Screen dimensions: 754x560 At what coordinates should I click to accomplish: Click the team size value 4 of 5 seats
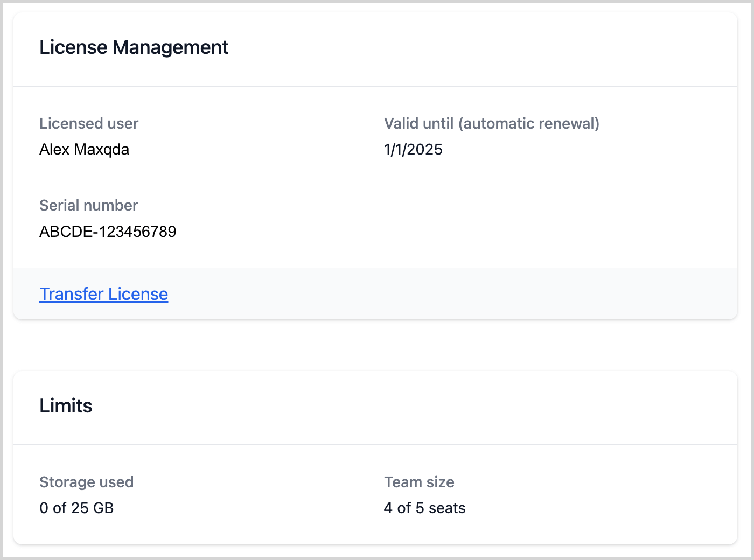coord(424,508)
